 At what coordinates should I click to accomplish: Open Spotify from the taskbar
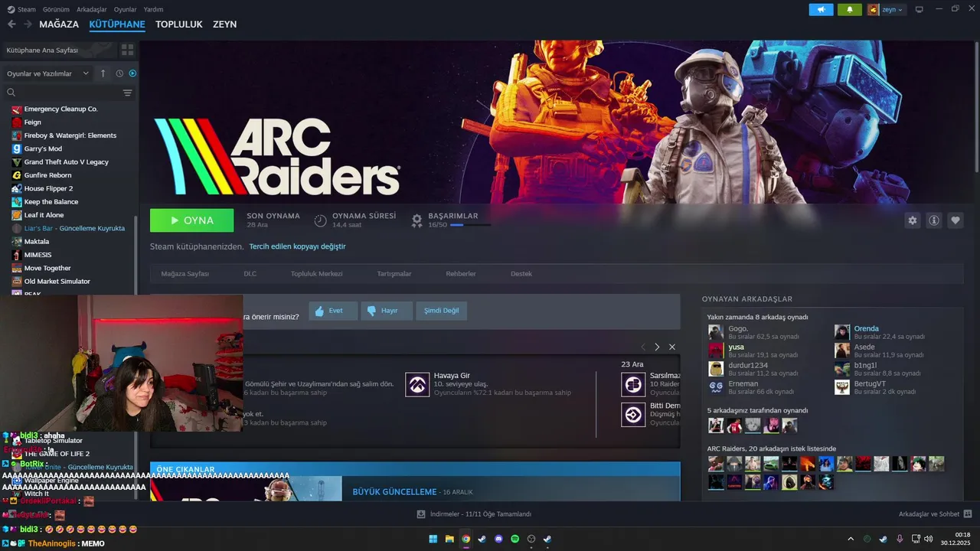point(514,539)
